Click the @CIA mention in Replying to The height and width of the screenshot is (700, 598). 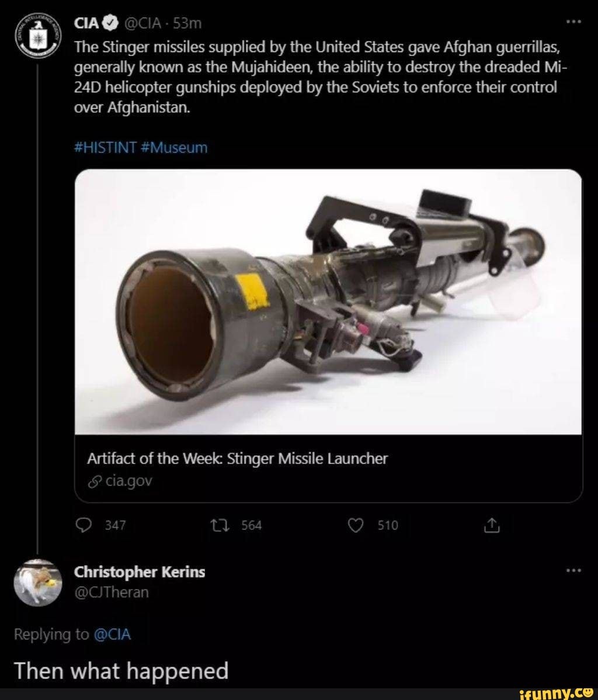111,634
